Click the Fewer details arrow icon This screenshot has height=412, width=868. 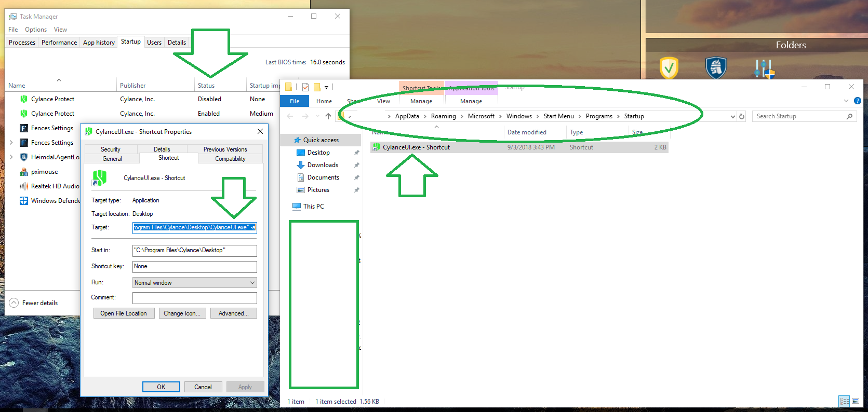[x=14, y=303]
